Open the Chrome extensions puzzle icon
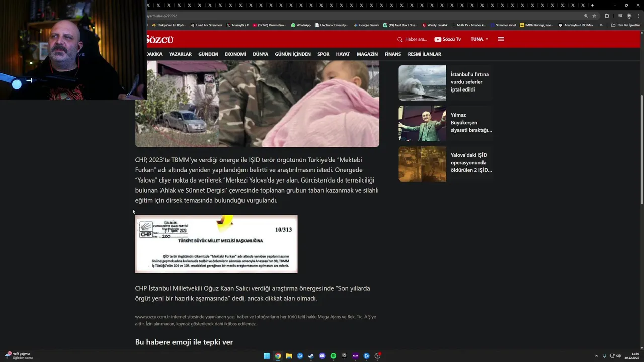 pyautogui.click(x=607, y=16)
